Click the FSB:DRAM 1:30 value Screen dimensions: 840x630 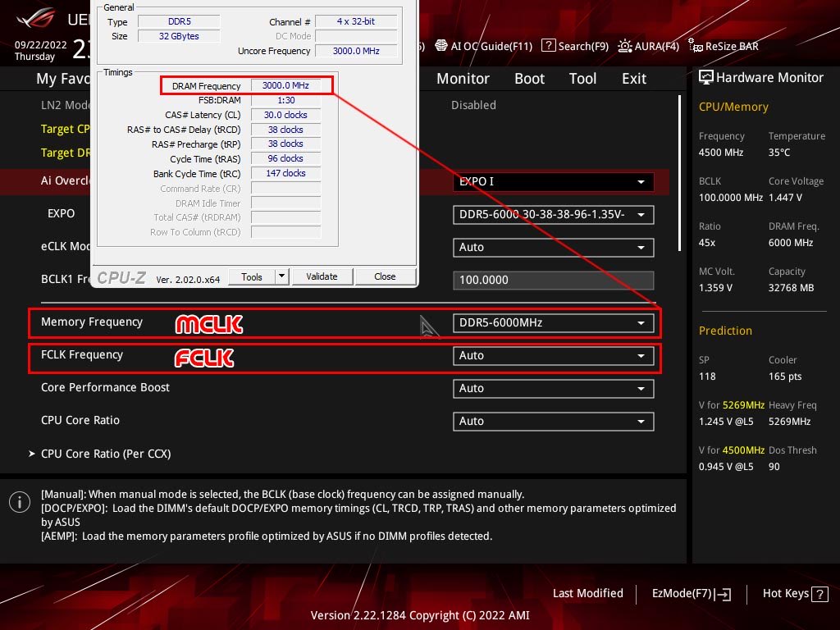pos(285,100)
